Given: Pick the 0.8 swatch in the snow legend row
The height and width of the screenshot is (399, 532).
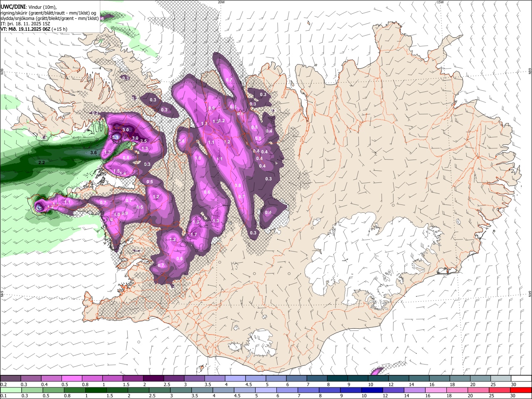Looking at the screenshot, I should coord(92,378).
